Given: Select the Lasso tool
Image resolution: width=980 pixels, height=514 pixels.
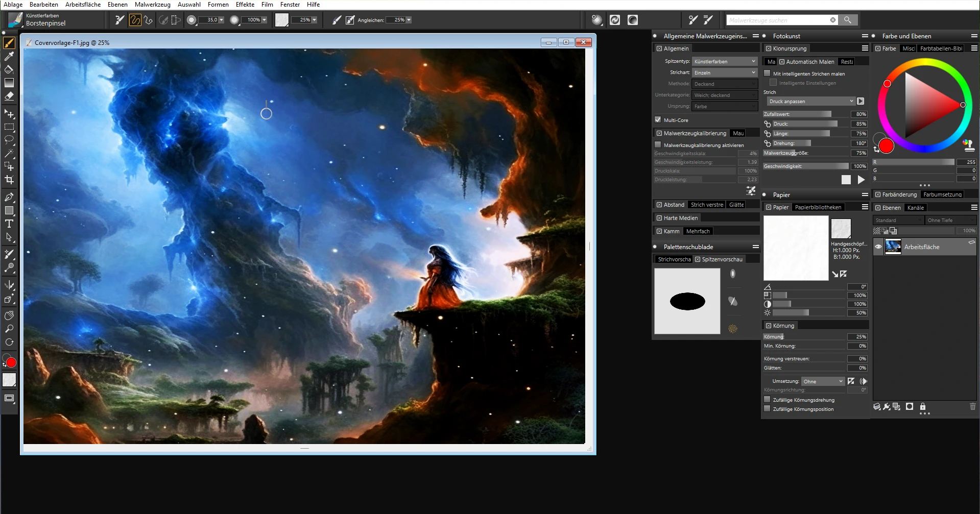Looking at the screenshot, I should tap(9, 140).
